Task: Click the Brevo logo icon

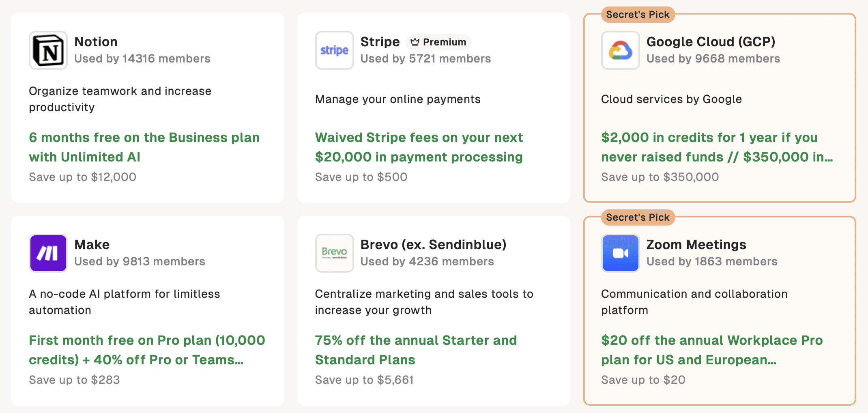Action: tap(334, 253)
